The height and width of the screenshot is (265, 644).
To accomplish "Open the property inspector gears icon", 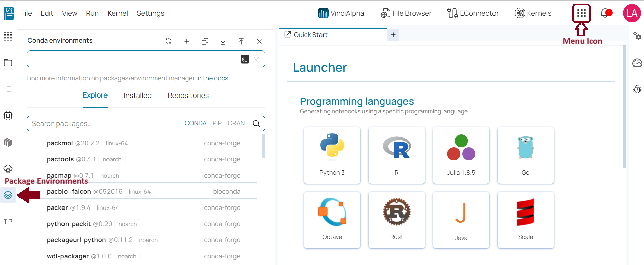I will coord(637,36).
